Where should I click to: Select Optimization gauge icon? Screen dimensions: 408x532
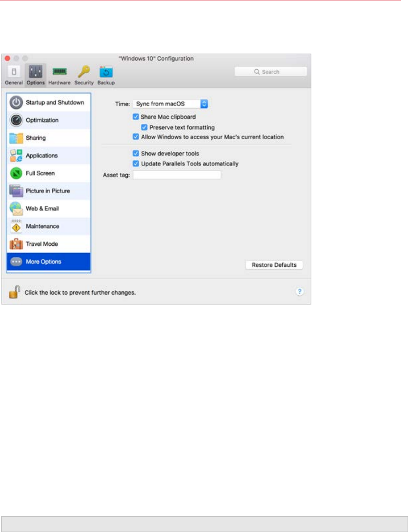pos(16,120)
